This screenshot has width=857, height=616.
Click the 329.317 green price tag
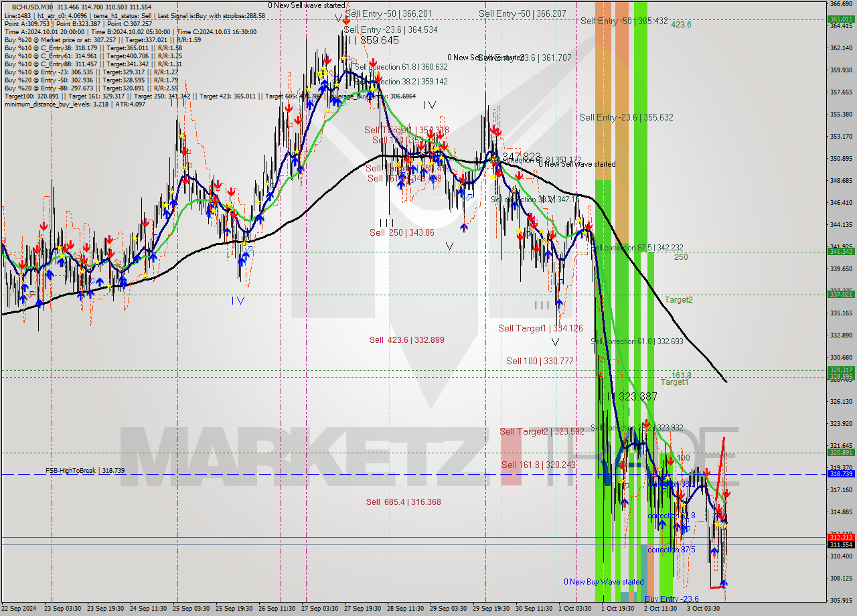pyautogui.click(x=842, y=370)
